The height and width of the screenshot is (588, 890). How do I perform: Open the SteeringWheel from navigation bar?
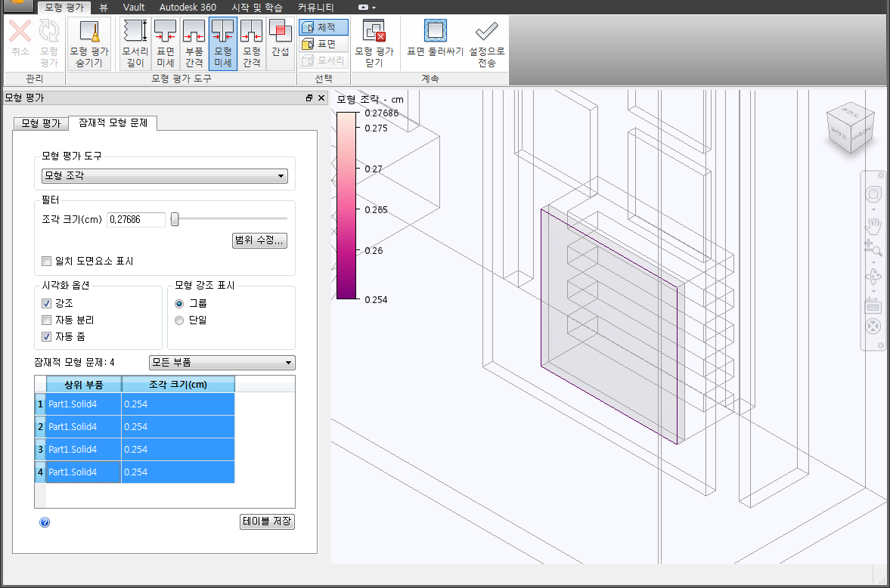pos(873,195)
